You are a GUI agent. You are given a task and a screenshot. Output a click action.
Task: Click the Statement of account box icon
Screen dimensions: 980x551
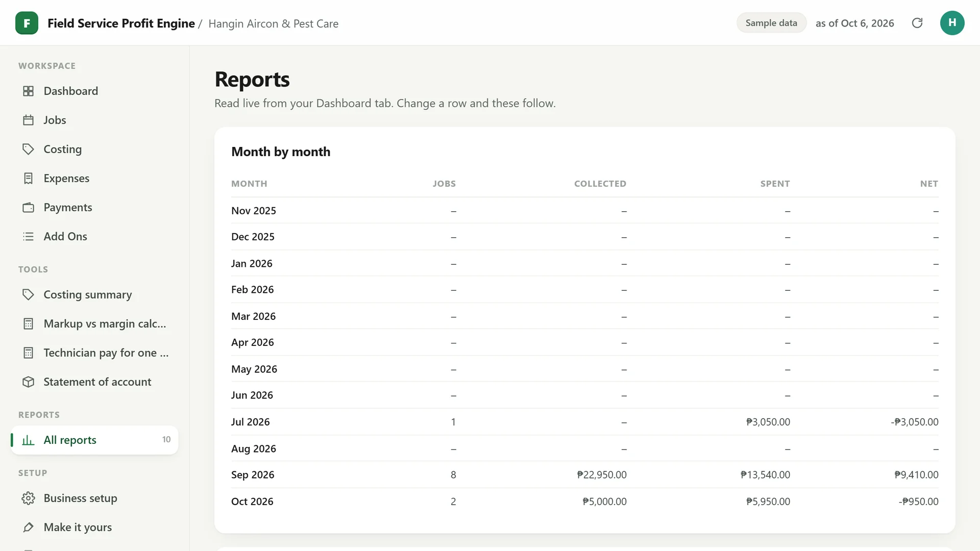pyautogui.click(x=29, y=382)
